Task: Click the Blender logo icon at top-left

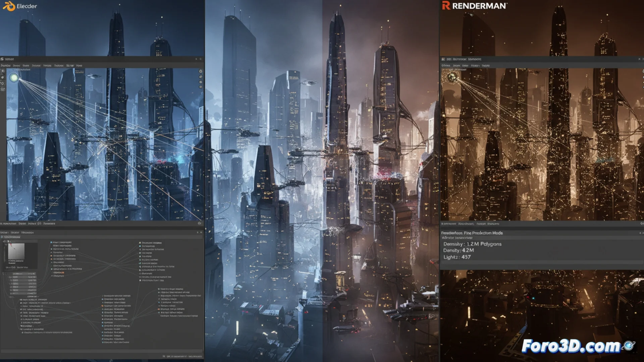Action: click(x=9, y=6)
